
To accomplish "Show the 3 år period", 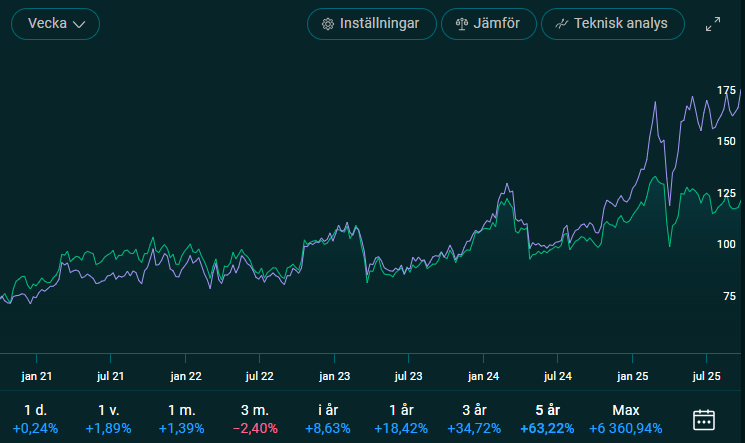I will [476, 419].
